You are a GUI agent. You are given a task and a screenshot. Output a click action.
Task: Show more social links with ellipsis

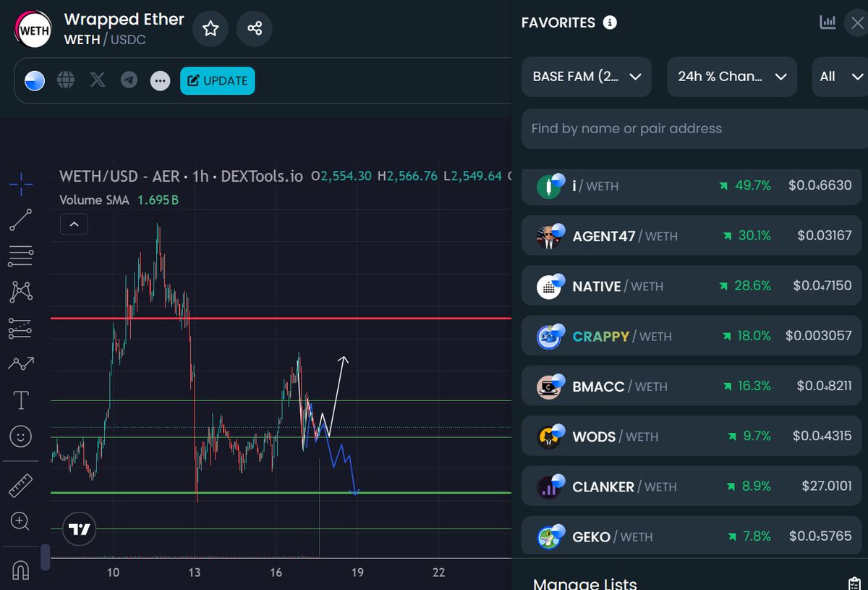160,80
